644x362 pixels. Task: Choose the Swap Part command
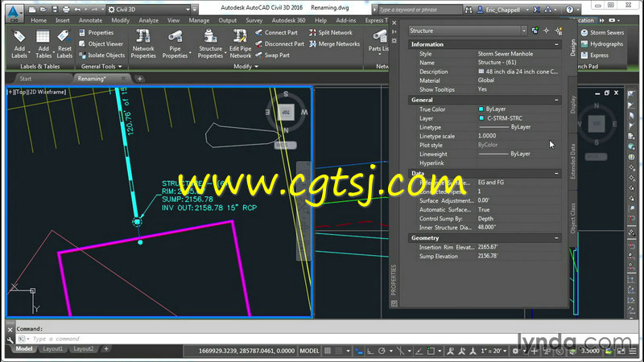(272, 55)
